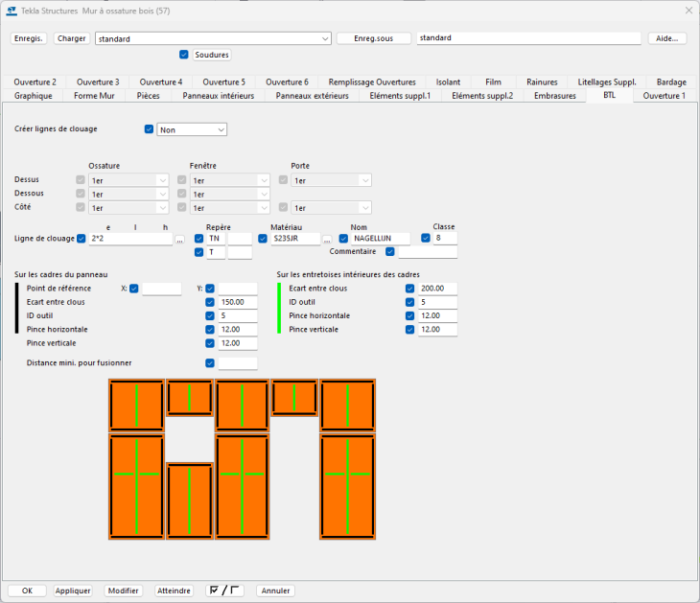Open Ossature Côté 1er dropdown

pos(128,208)
